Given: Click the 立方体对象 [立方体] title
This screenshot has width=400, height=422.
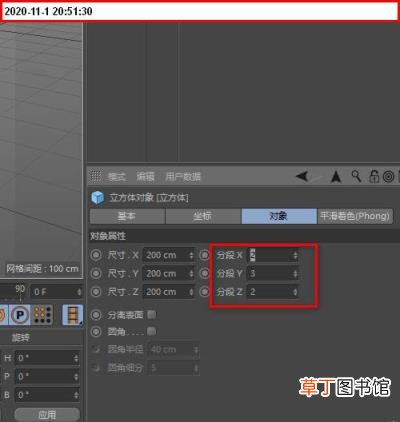Looking at the screenshot, I should click(x=149, y=198).
